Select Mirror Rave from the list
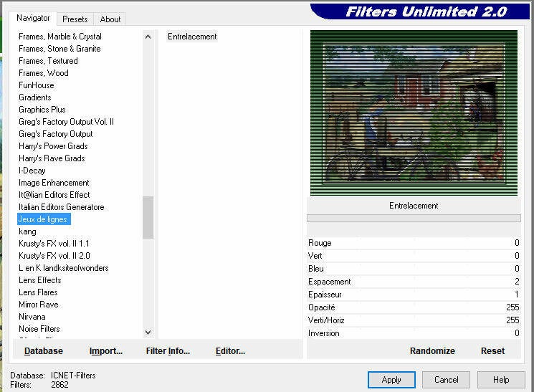Viewport: 534px width, 392px height. point(39,305)
